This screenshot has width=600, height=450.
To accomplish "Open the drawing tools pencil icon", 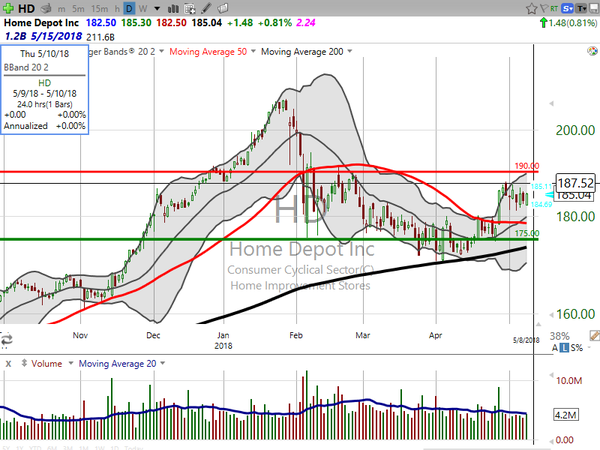I will [x=206, y=8].
